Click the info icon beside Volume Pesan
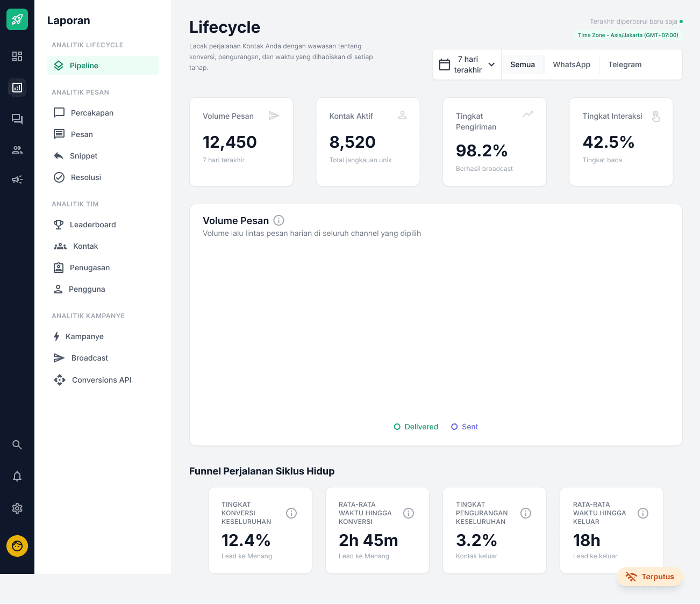 click(278, 220)
